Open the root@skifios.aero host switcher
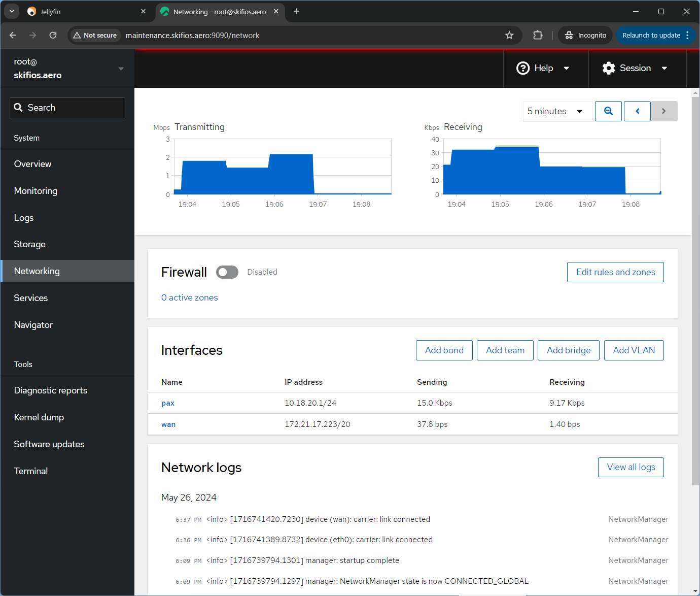Viewport: 700px width, 596px height. point(67,69)
